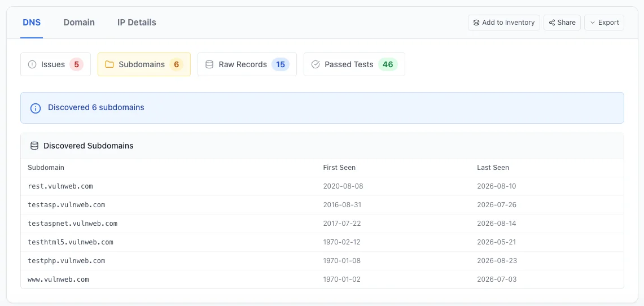This screenshot has width=644, height=306.
Task: Click last seen date 2026-08-14
Action: pyautogui.click(x=497, y=224)
